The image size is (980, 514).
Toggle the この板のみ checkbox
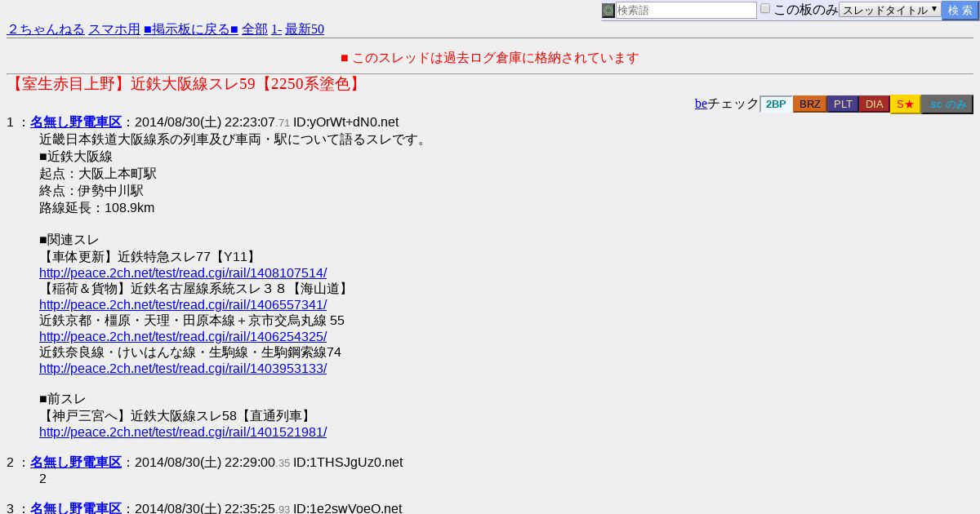point(765,8)
